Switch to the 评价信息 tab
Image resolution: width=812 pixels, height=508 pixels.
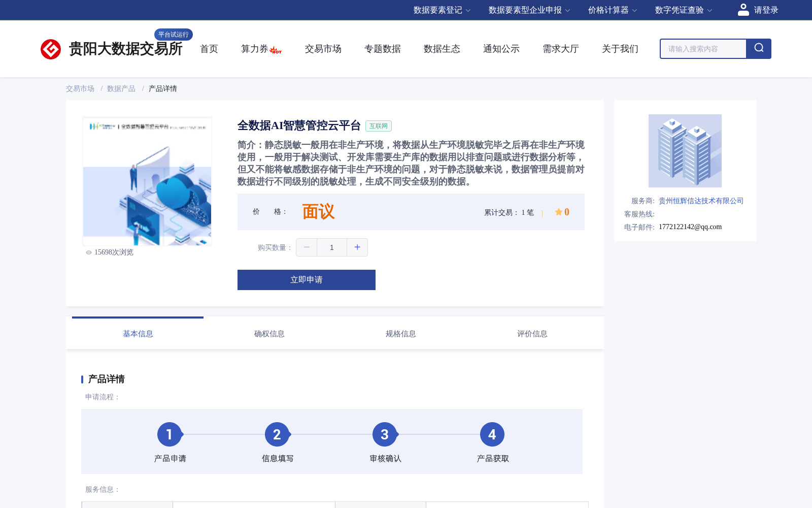532,333
